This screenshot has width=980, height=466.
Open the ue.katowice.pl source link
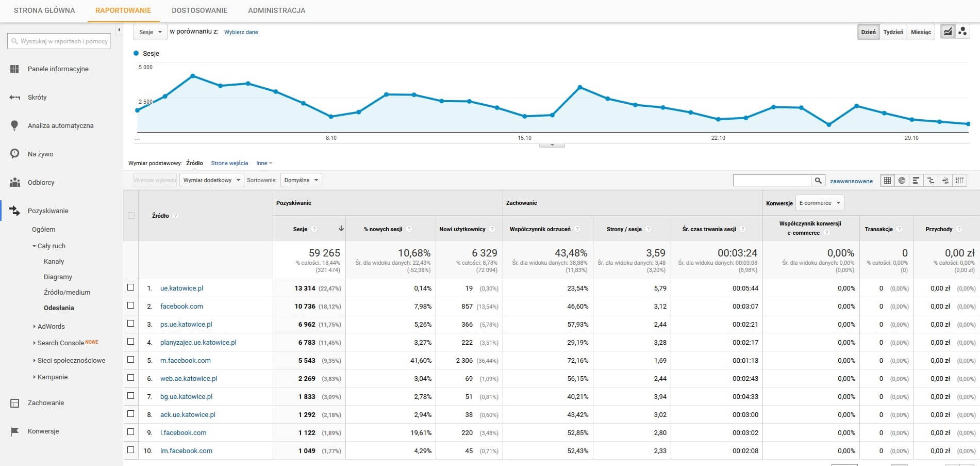(x=181, y=288)
